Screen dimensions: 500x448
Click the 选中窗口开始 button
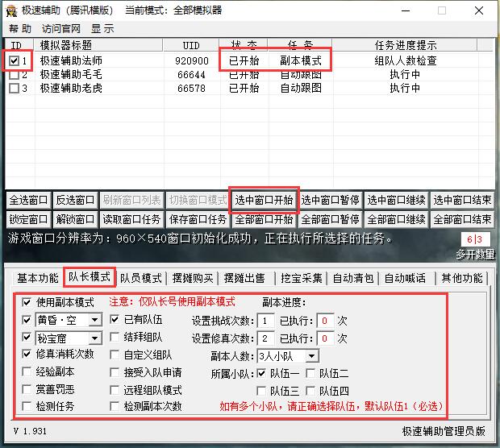point(264,200)
